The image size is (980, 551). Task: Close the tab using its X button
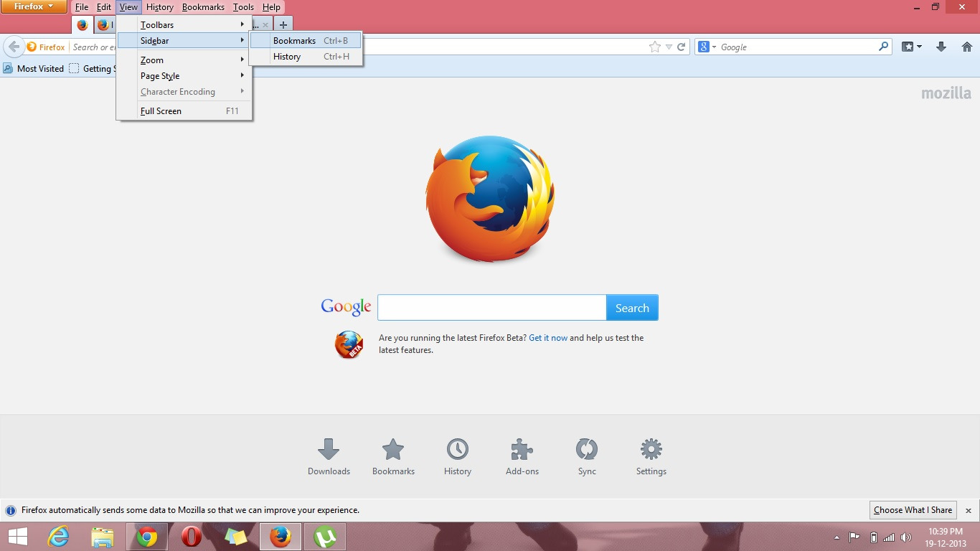pyautogui.click(x=265, y=25)
